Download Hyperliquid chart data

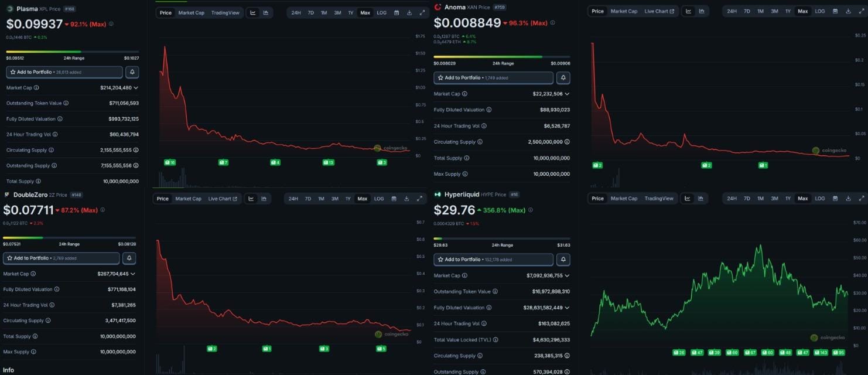848,199
